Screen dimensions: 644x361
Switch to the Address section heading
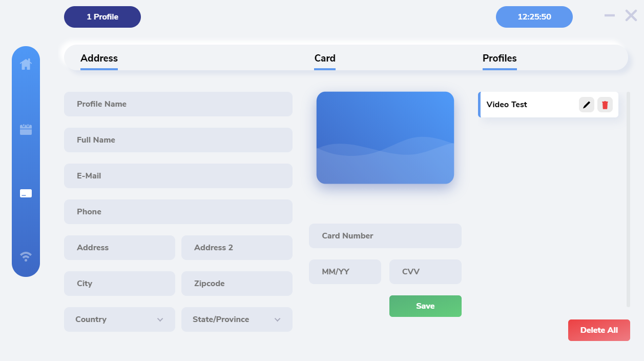[x=99, y=58]
